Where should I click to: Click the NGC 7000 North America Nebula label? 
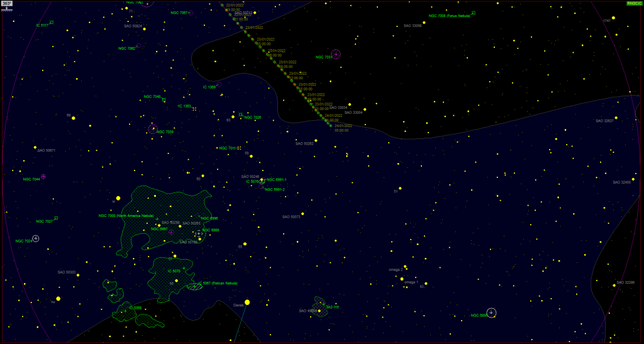pyautogui.click(x=126, y=216)
